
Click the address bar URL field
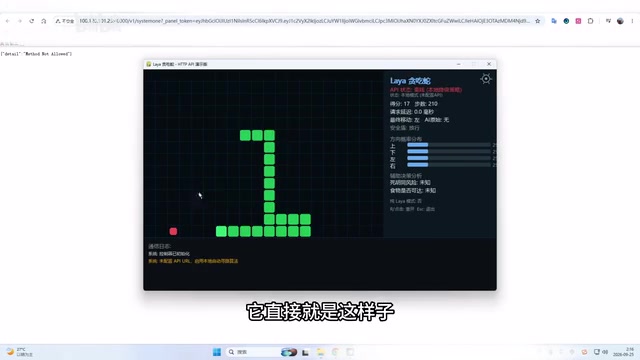(x=304, y=21)
